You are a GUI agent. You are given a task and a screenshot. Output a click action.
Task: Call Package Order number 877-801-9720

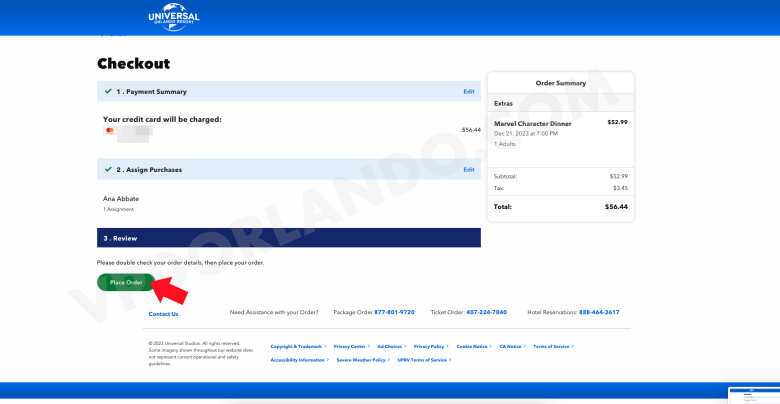click(x=394, y=312)
